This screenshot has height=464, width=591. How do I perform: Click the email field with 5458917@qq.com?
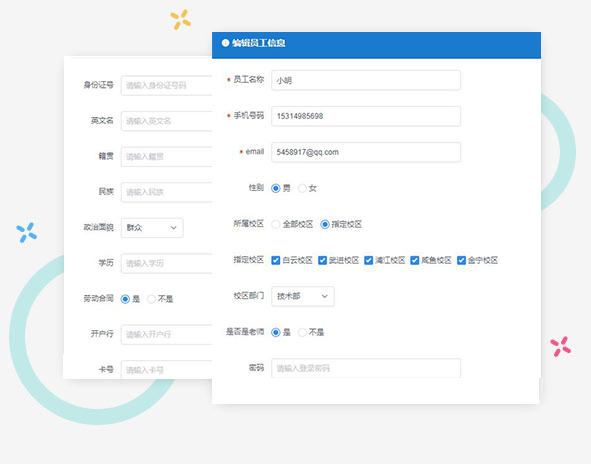pos(366,152)
